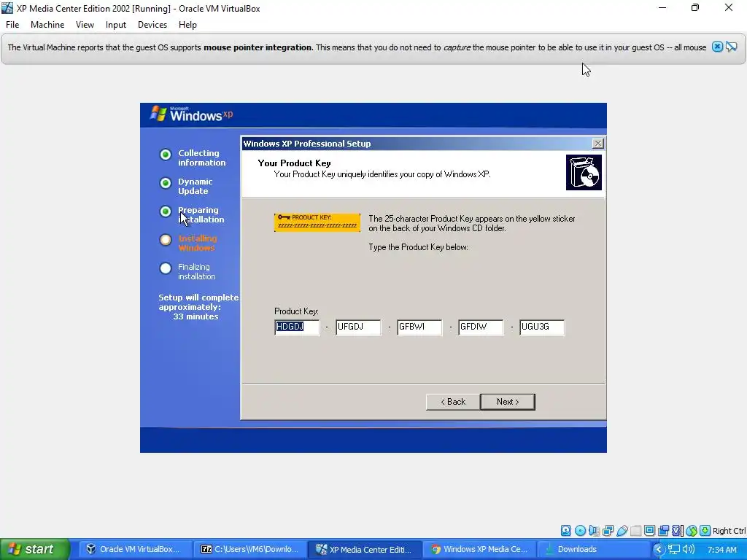The height and width of the screenshot is (560, 747).
Task: Click the yellow Product Key sticker image
Action: pyautogui.click(x=317, y=222)
